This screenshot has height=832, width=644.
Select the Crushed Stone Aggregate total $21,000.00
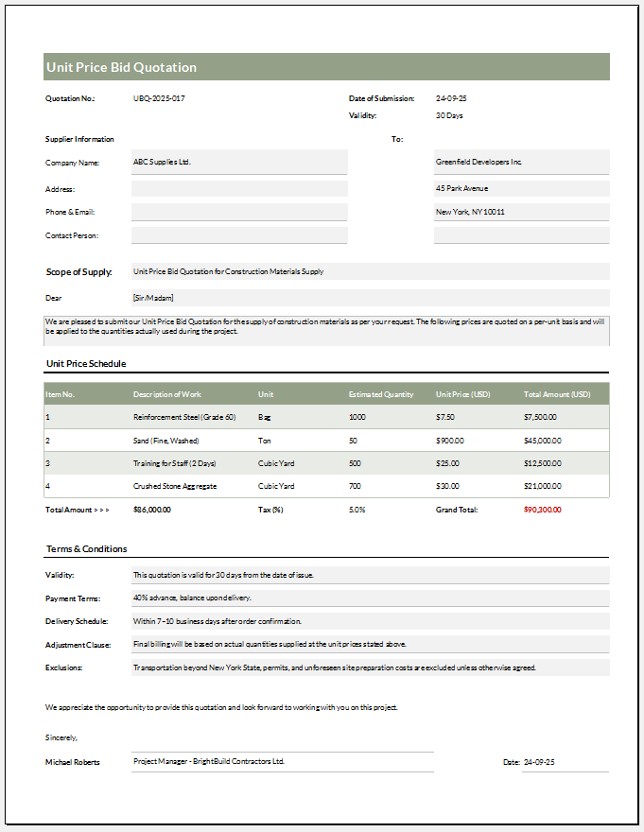pos(542,486)
